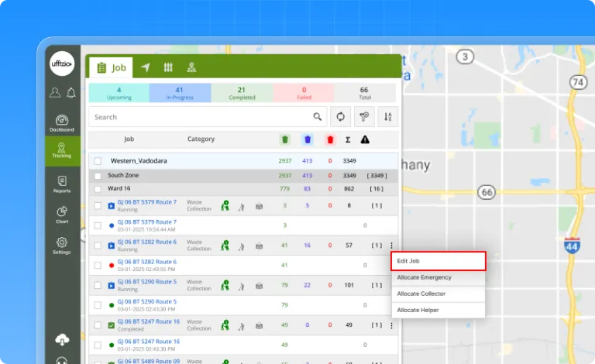595x364 pixels.
Task: Open Dashboard from the left sidebar
Action: [62, 123]
